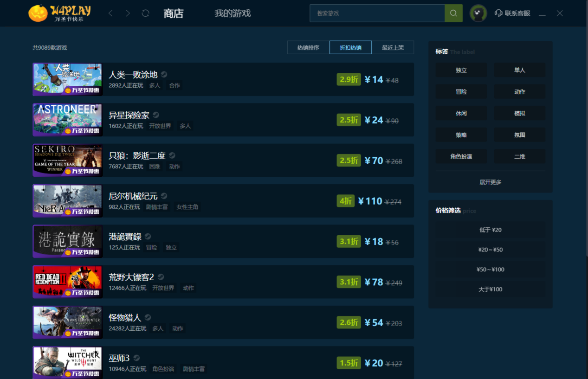Click the refresh icon in the top bar
Viewport: 588px width, 379px height.
click(145, 13)
